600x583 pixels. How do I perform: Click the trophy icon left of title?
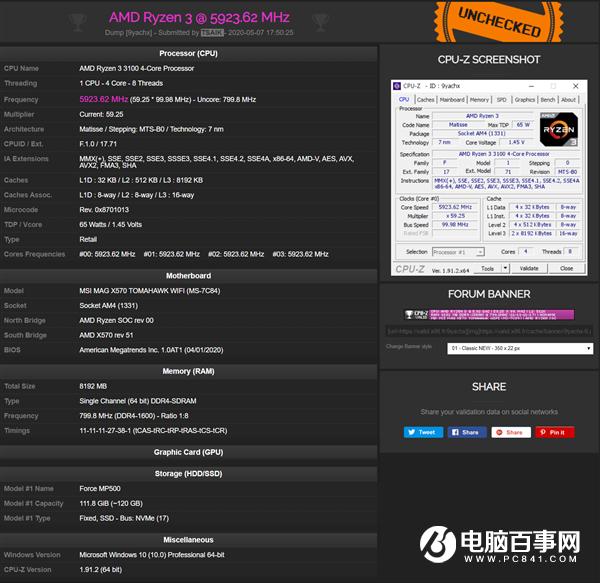point(77,23)
